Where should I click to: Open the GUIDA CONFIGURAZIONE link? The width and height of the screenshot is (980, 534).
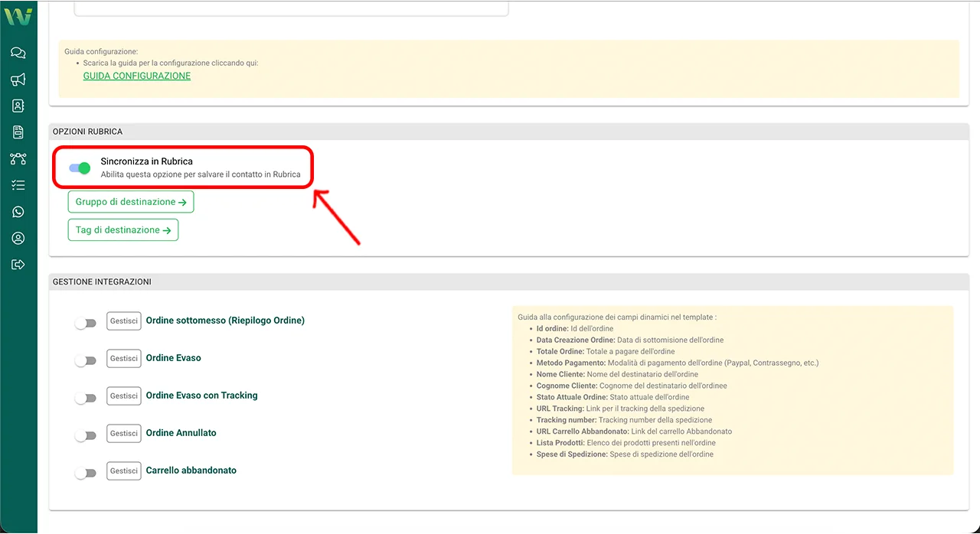[137, 77]
